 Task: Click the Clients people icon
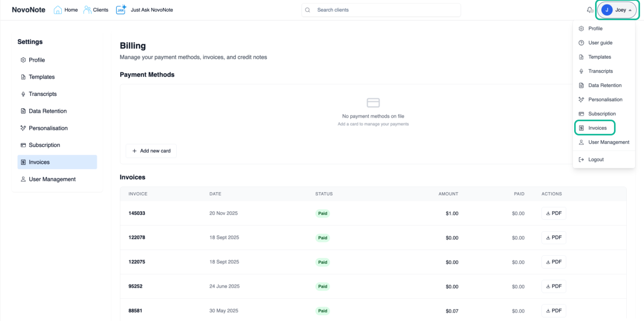coord(87,10)
